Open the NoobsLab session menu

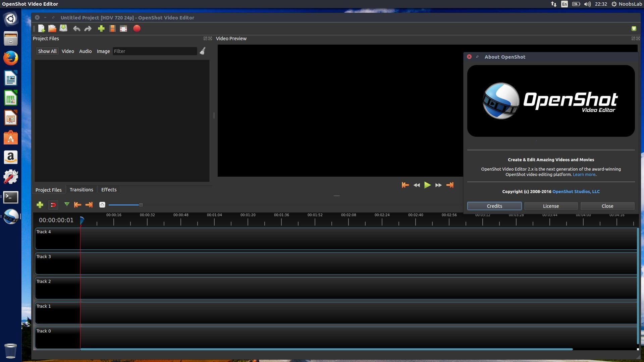tap(627, 4)
